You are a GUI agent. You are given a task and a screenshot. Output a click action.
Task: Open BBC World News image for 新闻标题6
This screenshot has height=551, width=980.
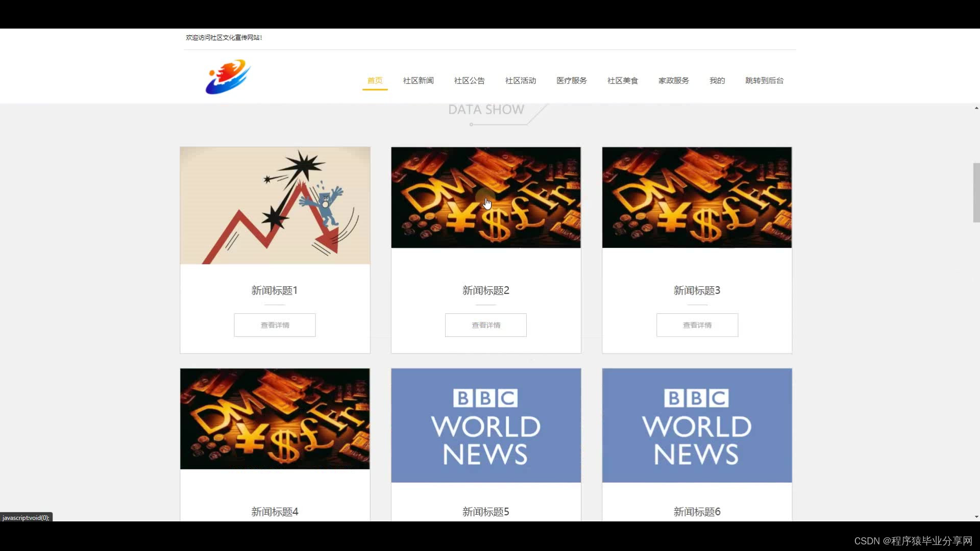click(697, 425)
